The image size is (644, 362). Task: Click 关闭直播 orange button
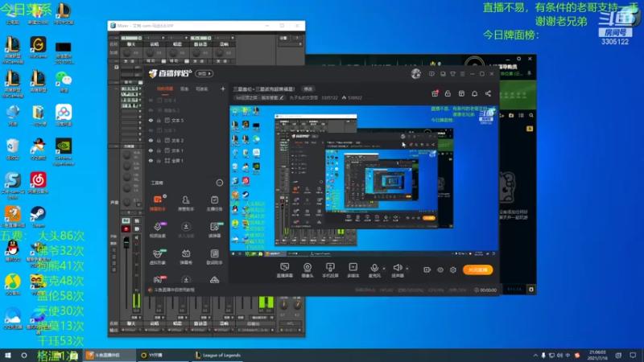point(477,269)
